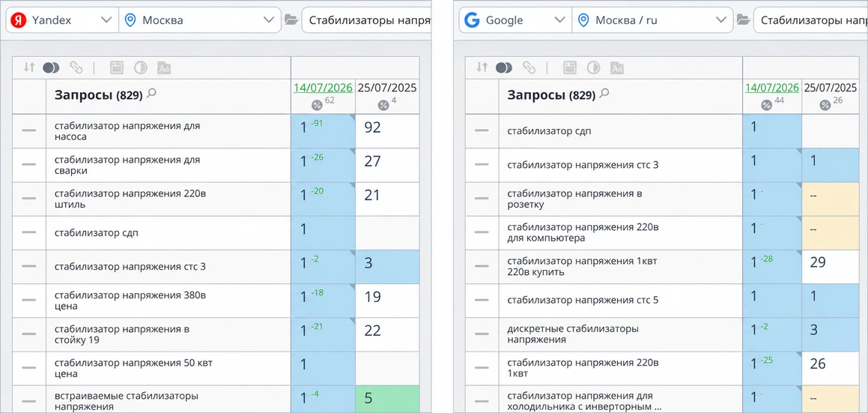Screen dimensions: 868x413
Task: Click position cell 27 in Yandex panel
Action: pyautogui.click(x=387, y=165)
